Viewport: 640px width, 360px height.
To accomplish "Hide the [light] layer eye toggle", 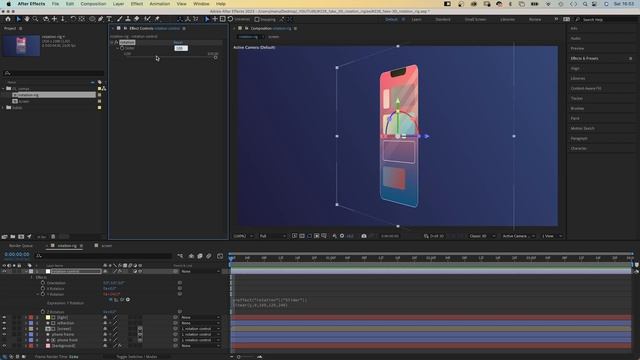I will point(4,317).
